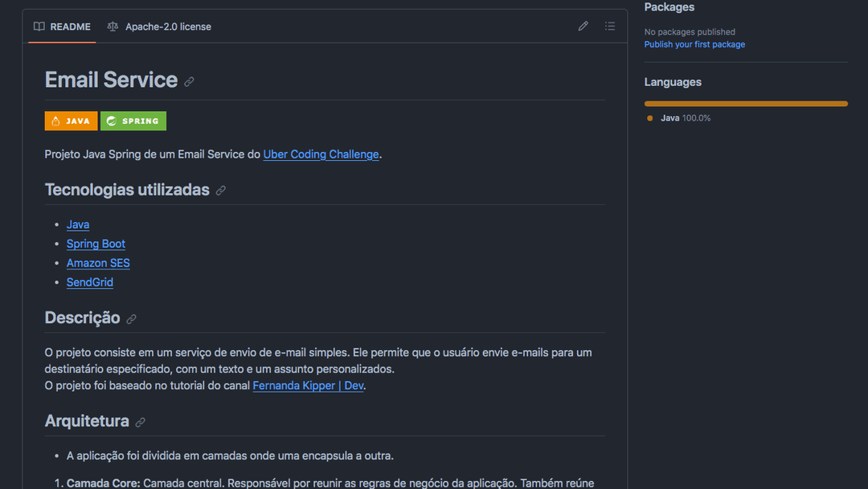Click the Languages sidebar heading
The width and height of the screenshot is (868, 489).
click(673, 82)
